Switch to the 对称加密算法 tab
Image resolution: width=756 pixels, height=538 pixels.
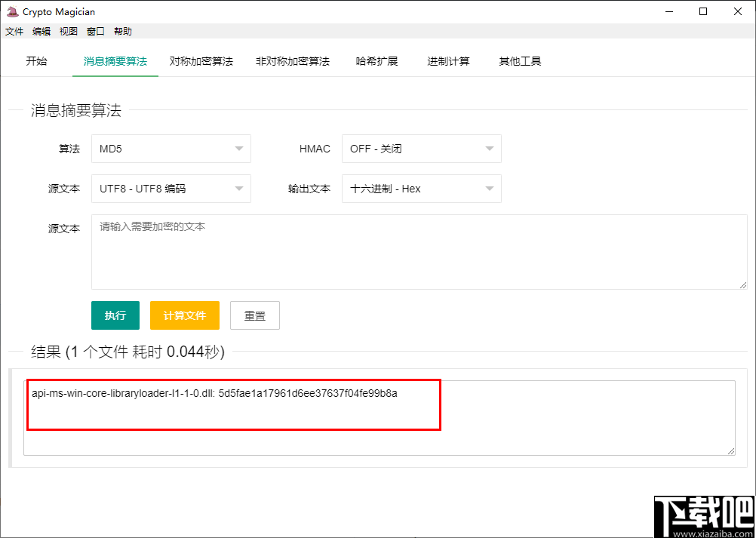click(x=201, y=61)
